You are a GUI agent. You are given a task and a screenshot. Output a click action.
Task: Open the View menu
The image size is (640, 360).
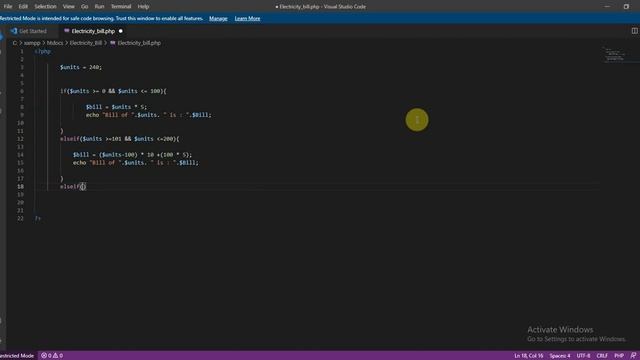[68, 7]
